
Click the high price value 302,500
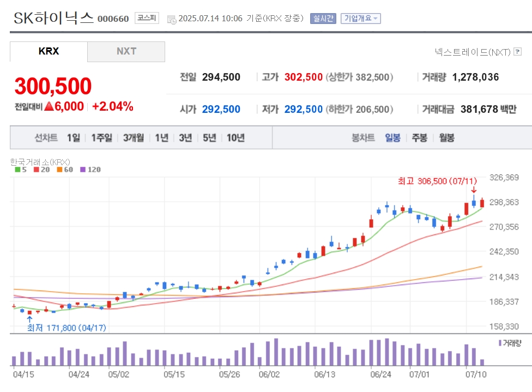[303, 77]
